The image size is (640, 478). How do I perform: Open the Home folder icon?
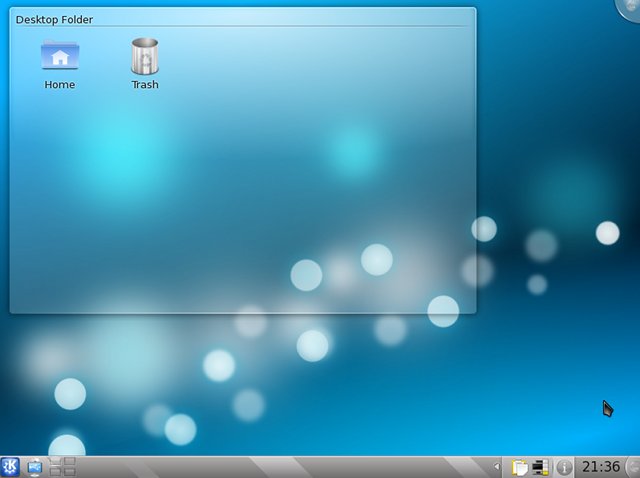[x=60, y=64]
